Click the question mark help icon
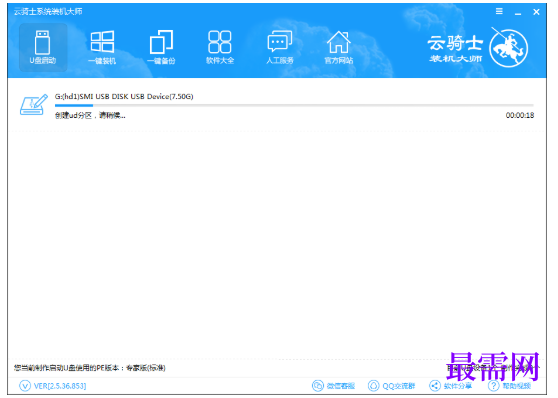Screen dimensions: 558x398 coord(494,386)
